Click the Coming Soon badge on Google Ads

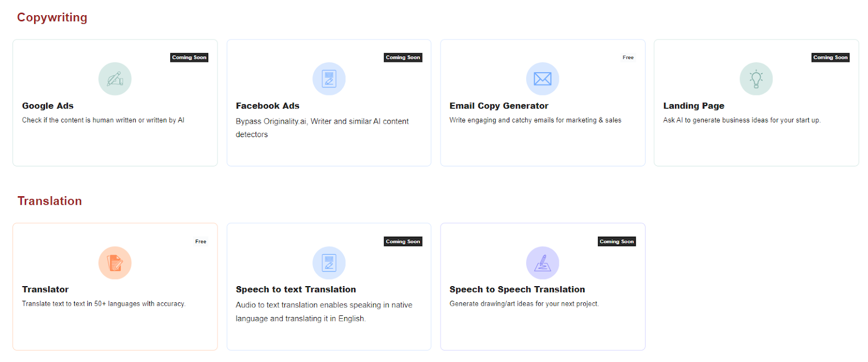189,57
